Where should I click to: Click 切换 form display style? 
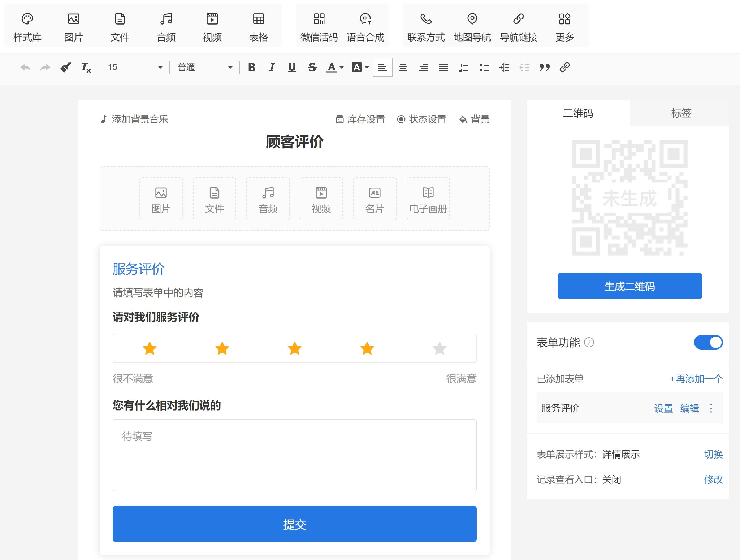click(714, 454)
